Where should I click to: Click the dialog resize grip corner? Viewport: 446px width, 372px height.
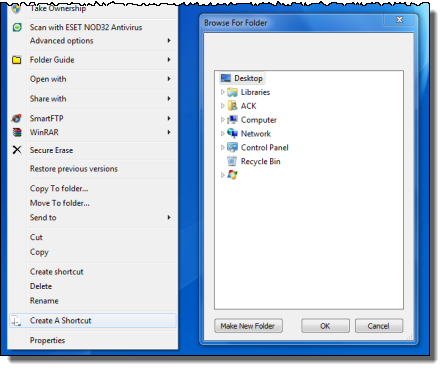410,337
